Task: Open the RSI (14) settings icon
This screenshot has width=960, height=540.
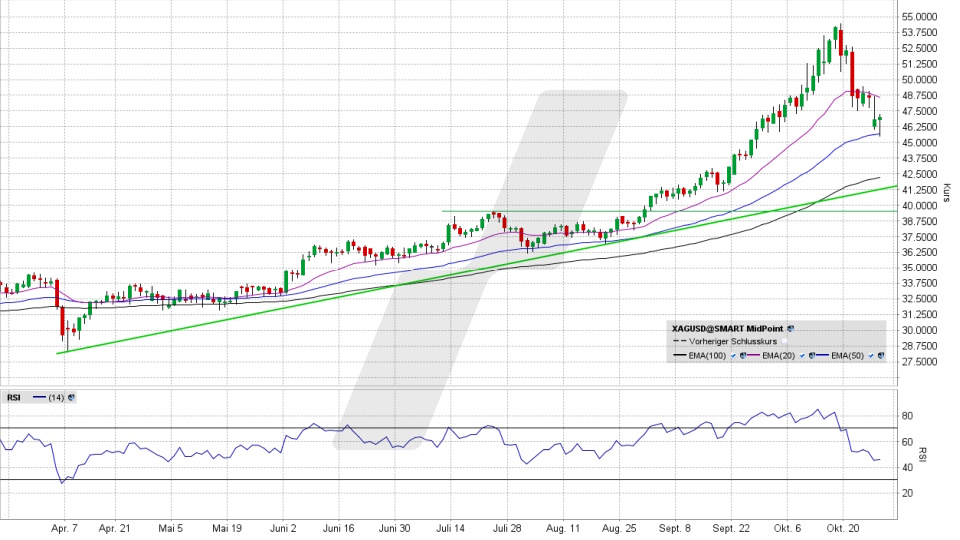Action: click(72, 397)
